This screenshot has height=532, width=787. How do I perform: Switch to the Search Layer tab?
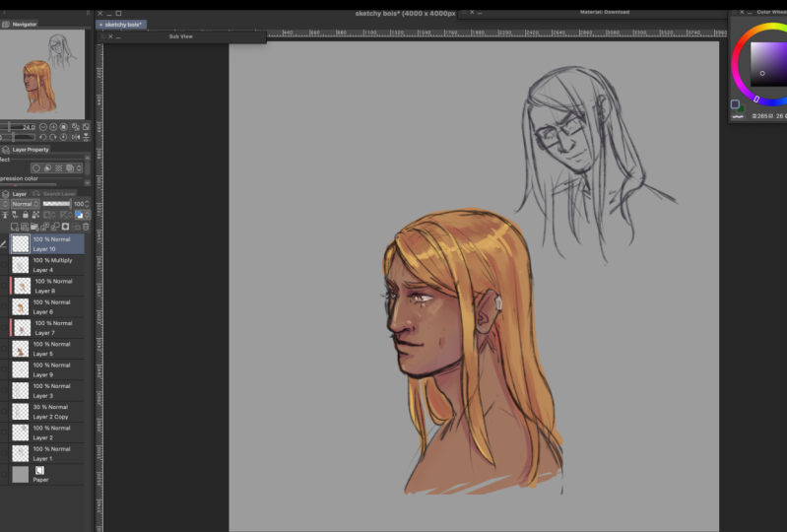click(x=54, y=194)
